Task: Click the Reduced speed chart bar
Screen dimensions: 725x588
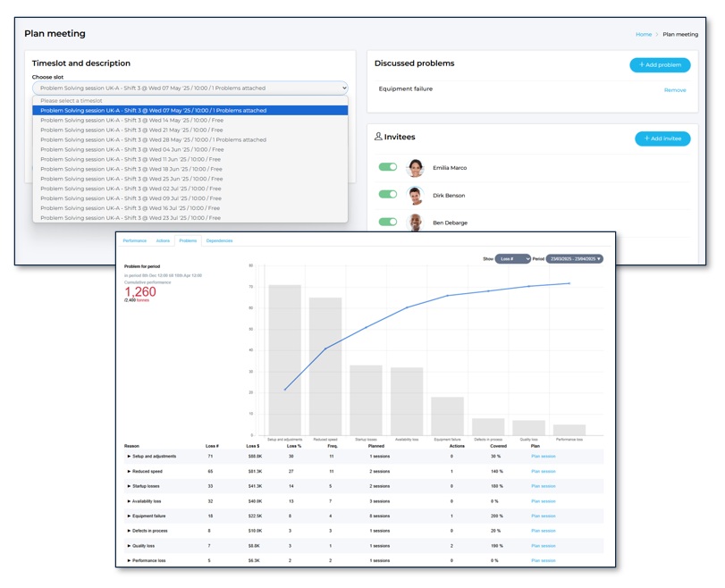Action: coord(325,366)
